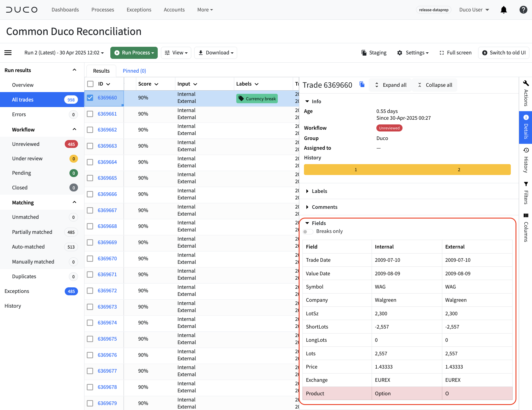The height and width of the screenshot is (410, 532).
Task: Select the Product break row
Action: click(x=408, y=394)
